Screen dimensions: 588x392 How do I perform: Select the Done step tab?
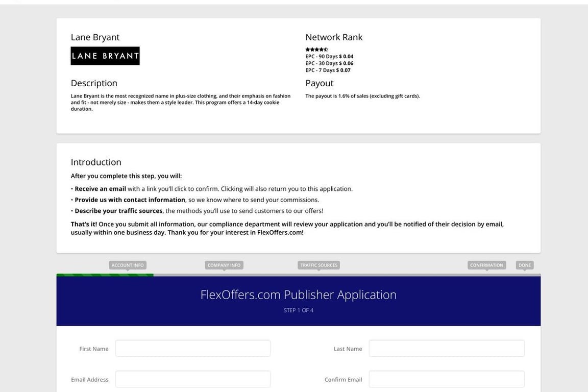(525, 265)
